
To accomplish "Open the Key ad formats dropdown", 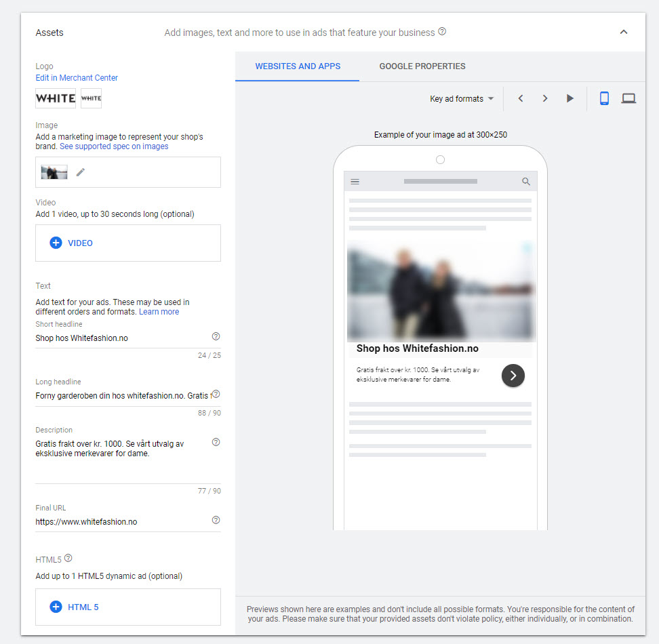I will (462, 99).
